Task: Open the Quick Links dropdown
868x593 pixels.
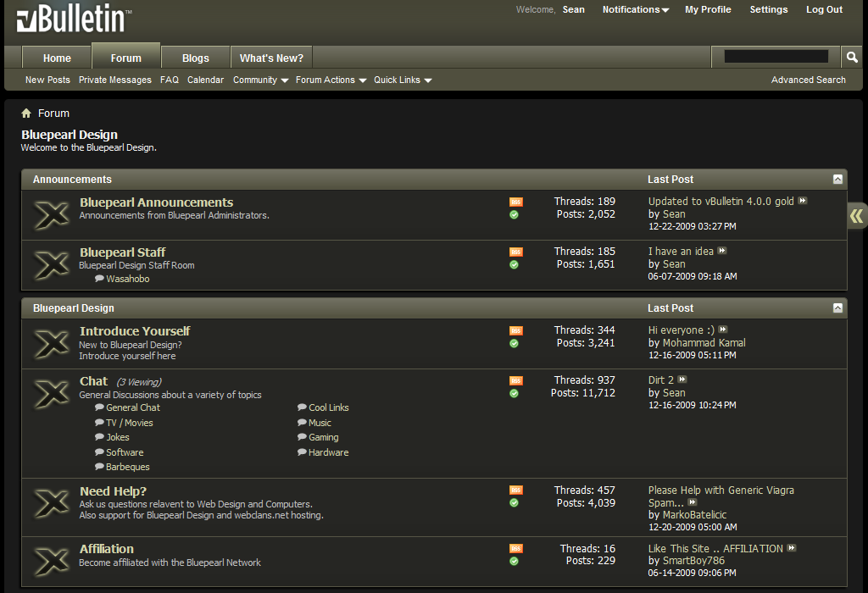Action: coord(403,80)
